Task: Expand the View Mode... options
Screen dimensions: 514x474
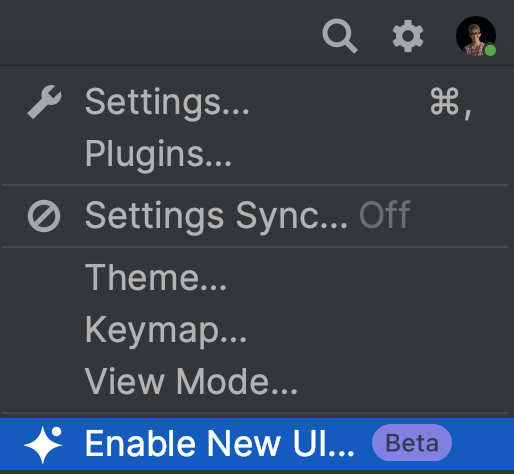Action: [257, 382]
